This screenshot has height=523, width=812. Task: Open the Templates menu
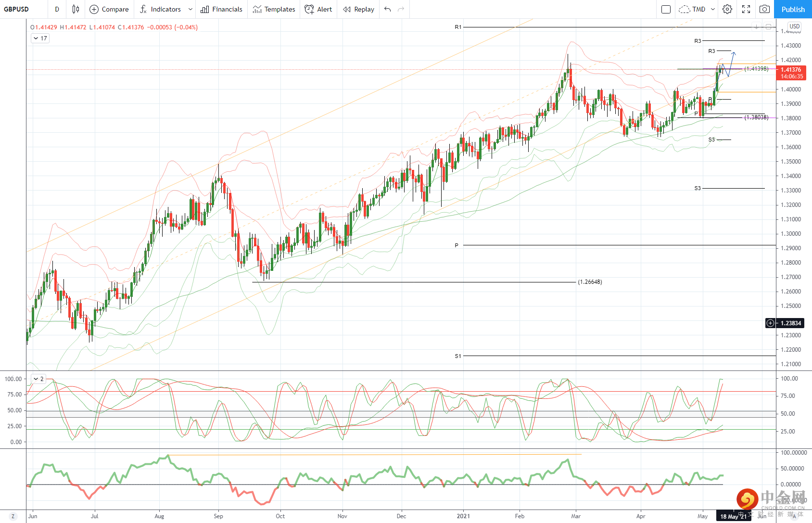click(274, 9)
